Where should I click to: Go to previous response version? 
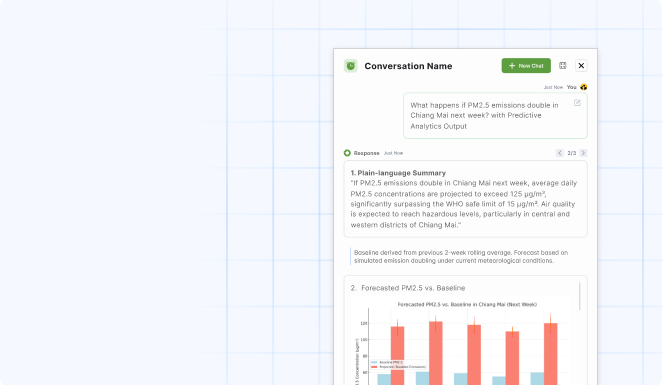click(x=559, y=153)
